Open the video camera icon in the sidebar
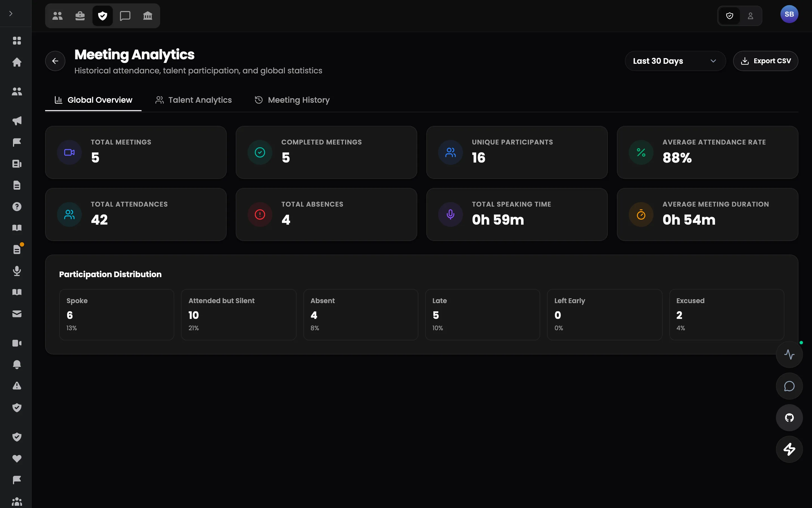 pyautogui.click(x=17, y=343)
